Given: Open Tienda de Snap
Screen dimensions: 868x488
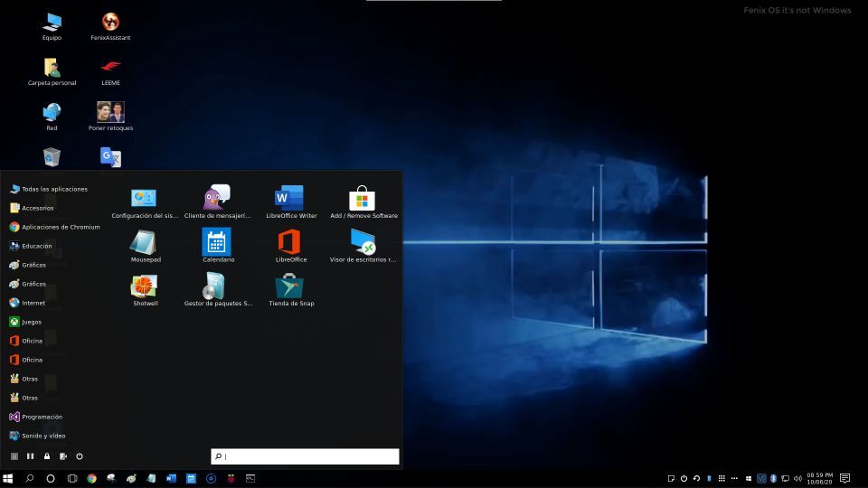Looking at the screenshot, I should [x=290, y=291].
